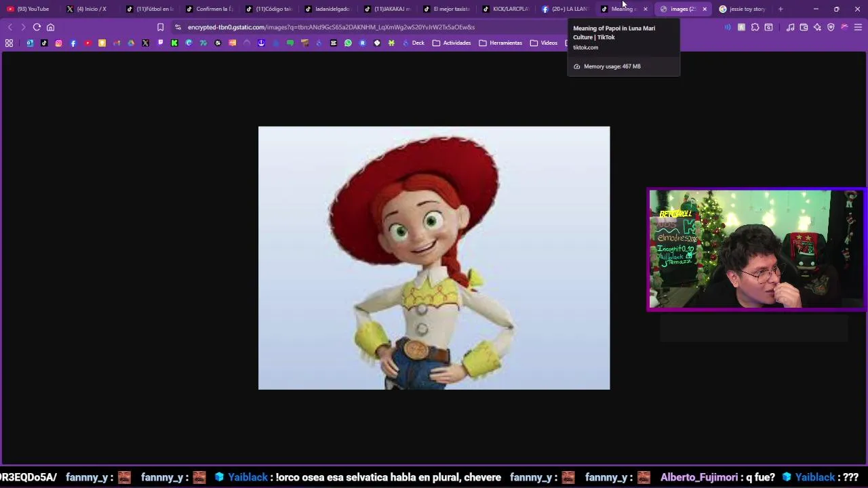Switch to the (93) YouTube tab
This screenshot has width=868, height=488.
point(29,9)
